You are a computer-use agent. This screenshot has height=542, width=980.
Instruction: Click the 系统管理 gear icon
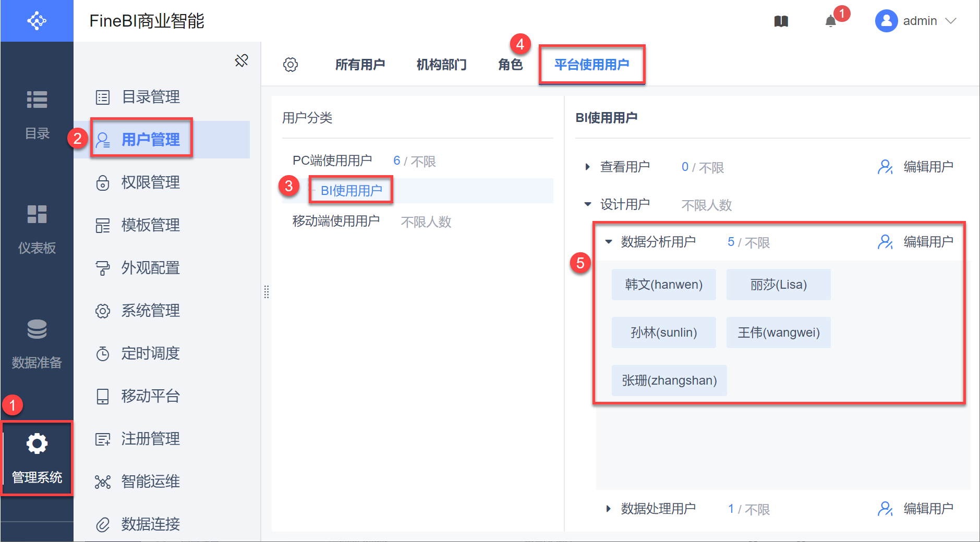click(103, 311)
